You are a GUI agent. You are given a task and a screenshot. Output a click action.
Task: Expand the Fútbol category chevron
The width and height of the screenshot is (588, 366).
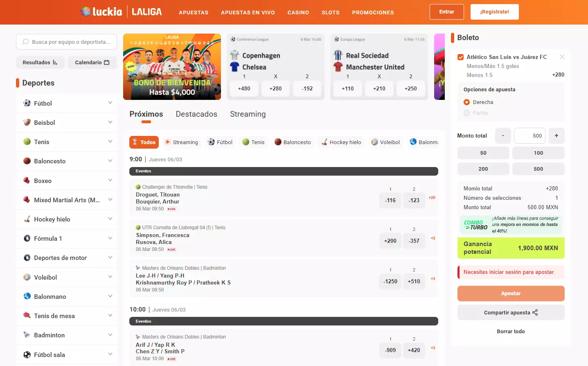pos(110,103)
